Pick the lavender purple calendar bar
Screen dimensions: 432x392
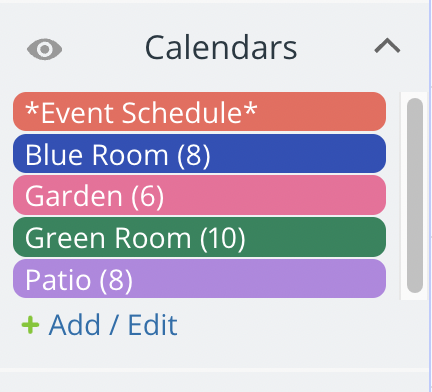[x=199, y=279]
